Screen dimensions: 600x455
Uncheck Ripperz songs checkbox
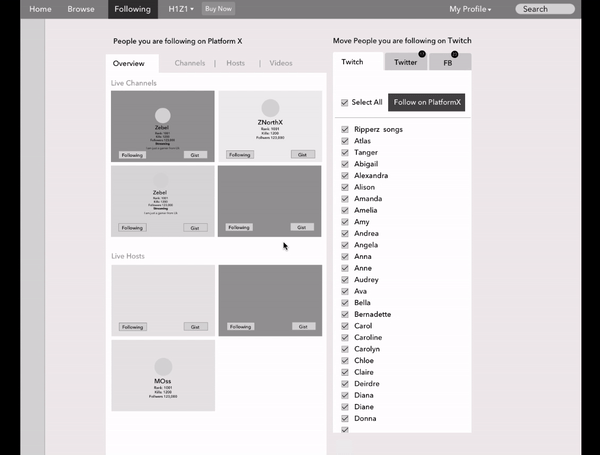(345, 129)
